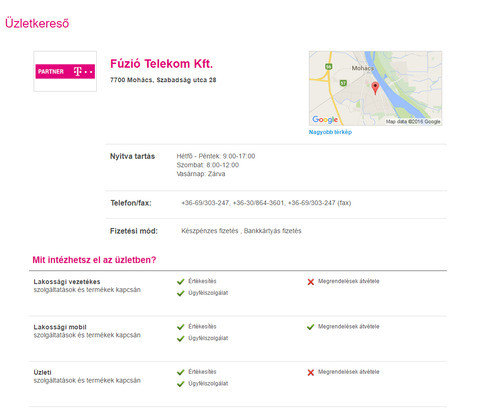The width and height of the screenshot is (480, 413).
Task: Click mobile number +36-30/864-3601
Action: pos(259,203)
